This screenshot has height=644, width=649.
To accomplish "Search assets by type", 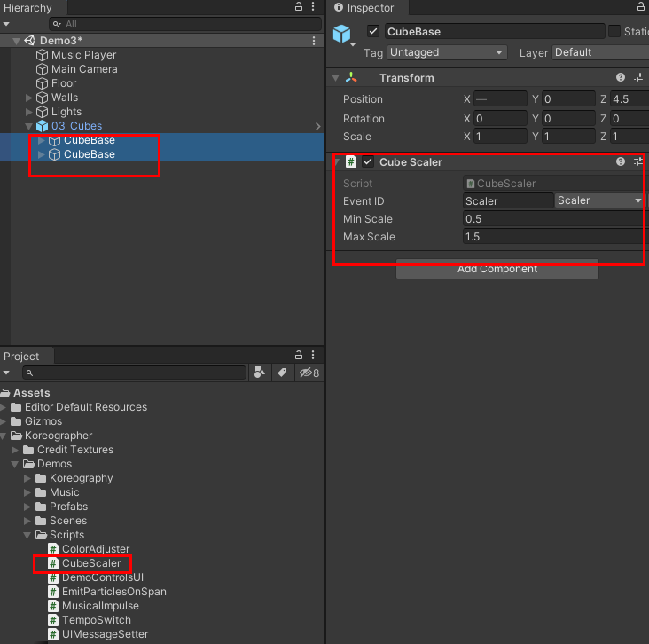I will tap(260, 373).
